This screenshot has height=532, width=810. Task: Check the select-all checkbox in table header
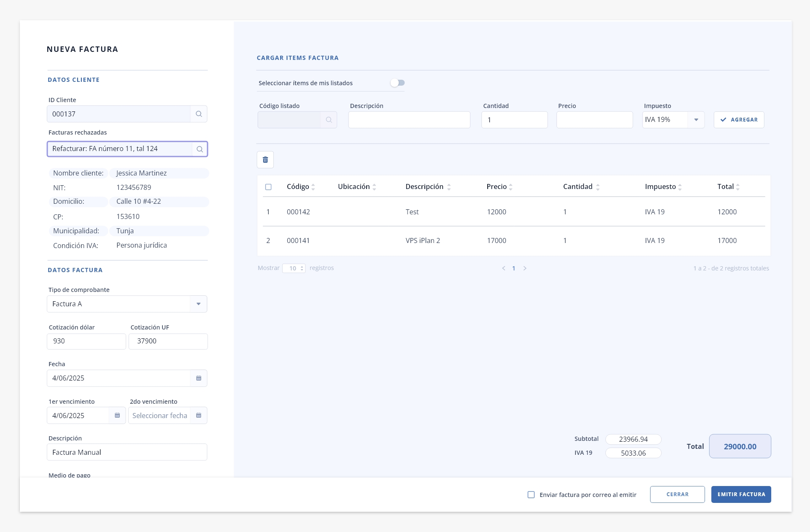(x=268, y=187)
